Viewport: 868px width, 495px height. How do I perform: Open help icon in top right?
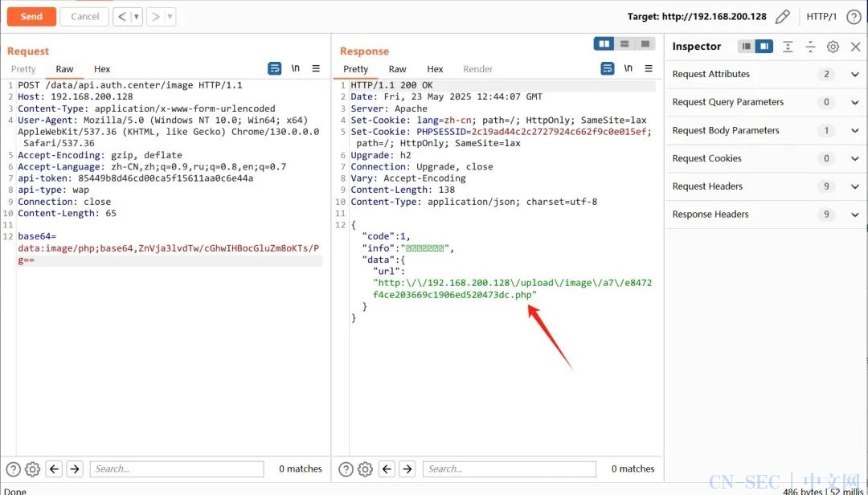click(x=854, y=17)
